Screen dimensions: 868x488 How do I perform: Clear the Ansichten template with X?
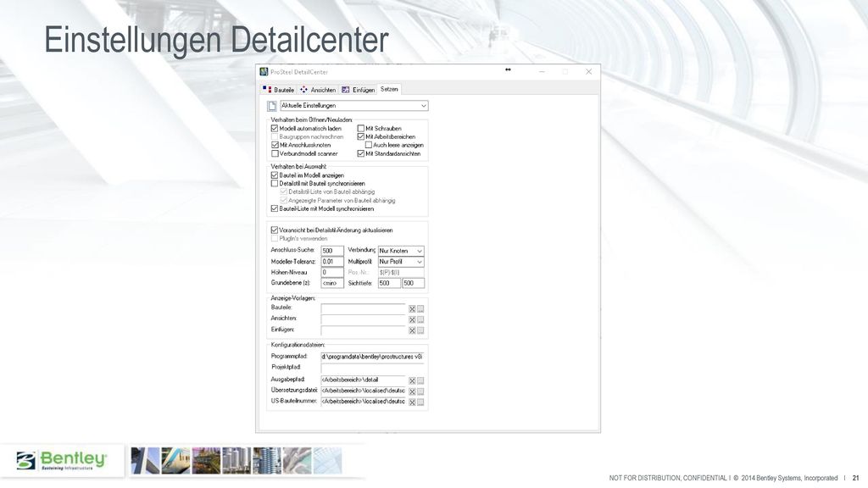pyautogui.click(x=412, y=319)
